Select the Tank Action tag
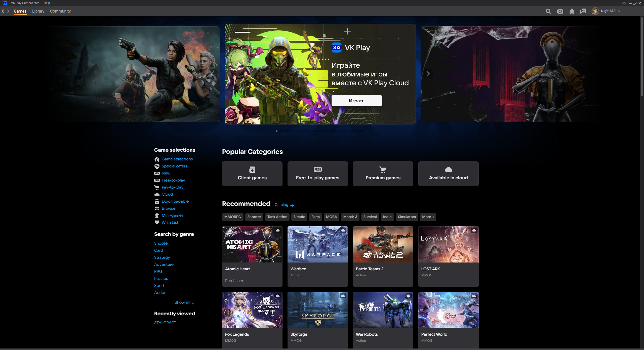This screenshot has height=350, width=644. 277,217
